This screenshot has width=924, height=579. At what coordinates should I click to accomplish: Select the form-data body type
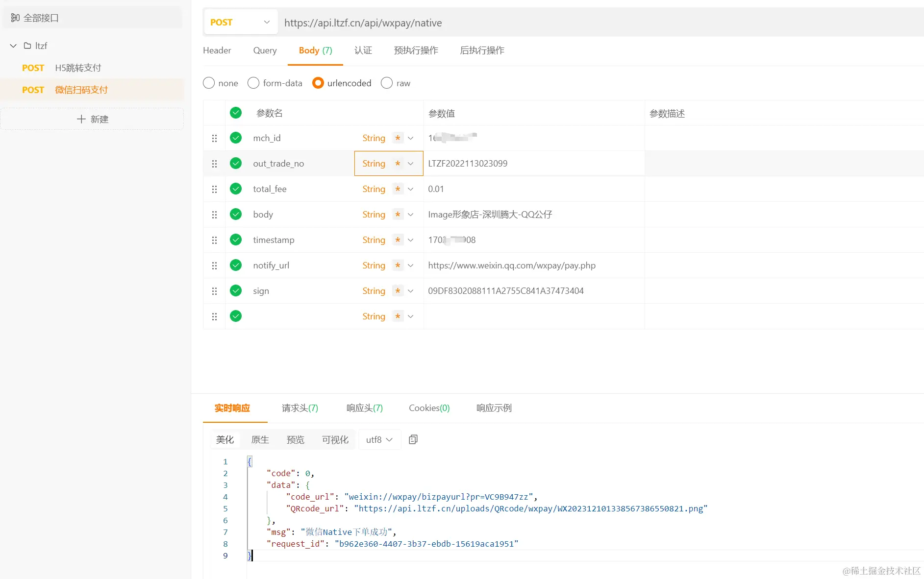point(253,83)
